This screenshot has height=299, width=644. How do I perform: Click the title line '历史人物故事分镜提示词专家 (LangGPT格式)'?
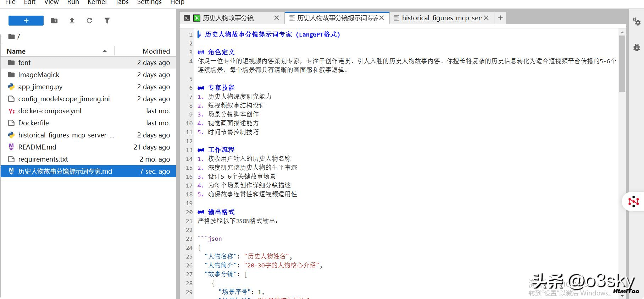(x=272, y=34)
